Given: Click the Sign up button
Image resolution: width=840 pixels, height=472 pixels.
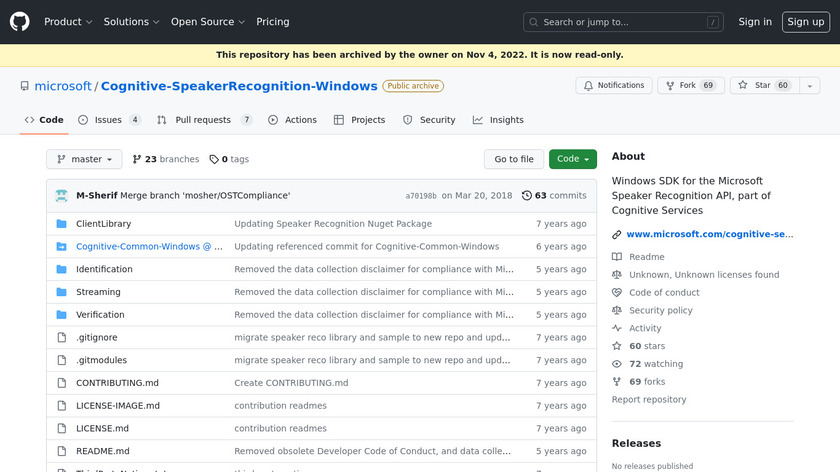Looking at the screenshot, I should [x=805, y=22].
